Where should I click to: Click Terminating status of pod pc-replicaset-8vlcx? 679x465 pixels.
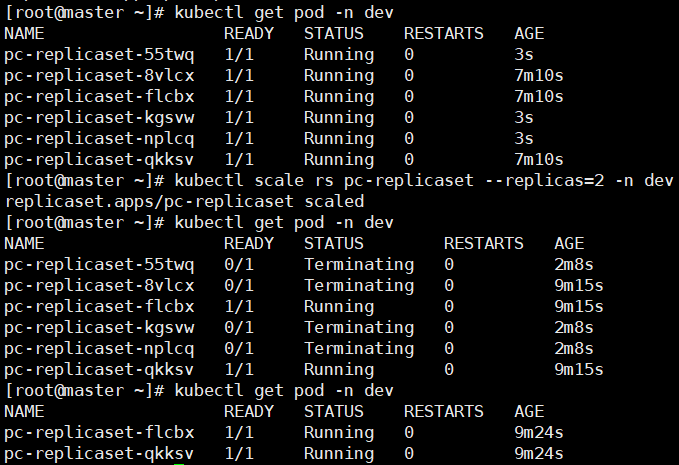click(358, 286)
